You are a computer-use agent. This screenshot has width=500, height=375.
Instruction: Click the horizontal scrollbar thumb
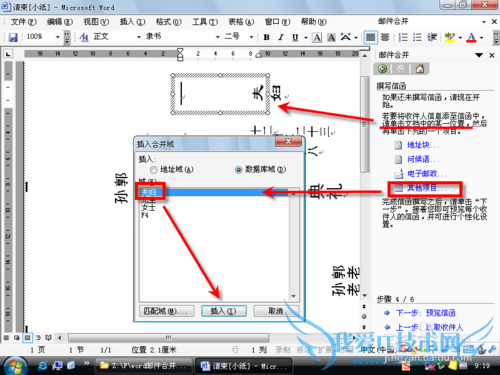tap(169, 338)
